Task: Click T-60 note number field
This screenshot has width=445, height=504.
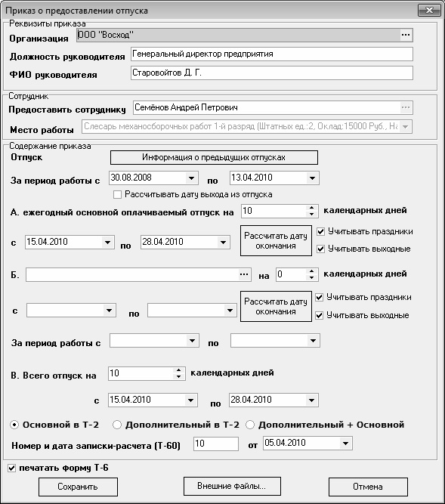Action: tap(216, 444)
